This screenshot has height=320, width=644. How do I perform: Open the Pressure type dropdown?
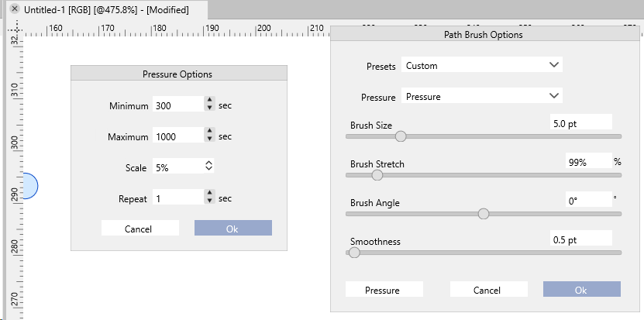coord(553,96)
